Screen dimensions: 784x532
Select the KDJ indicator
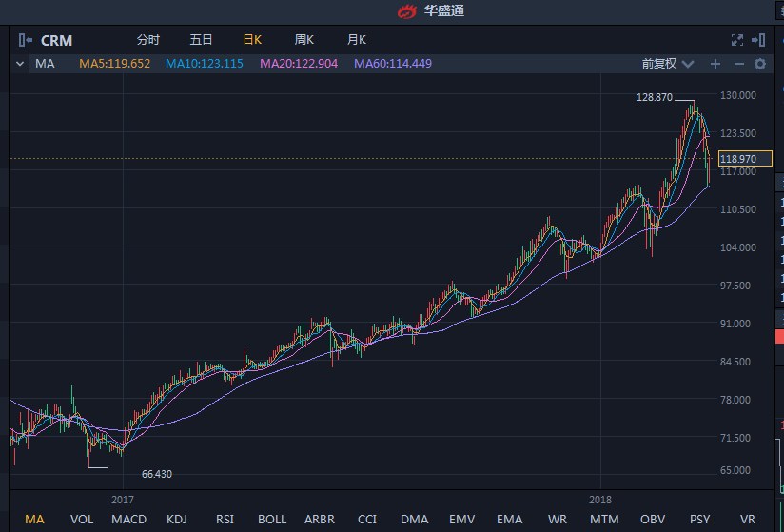click(177, 519)
